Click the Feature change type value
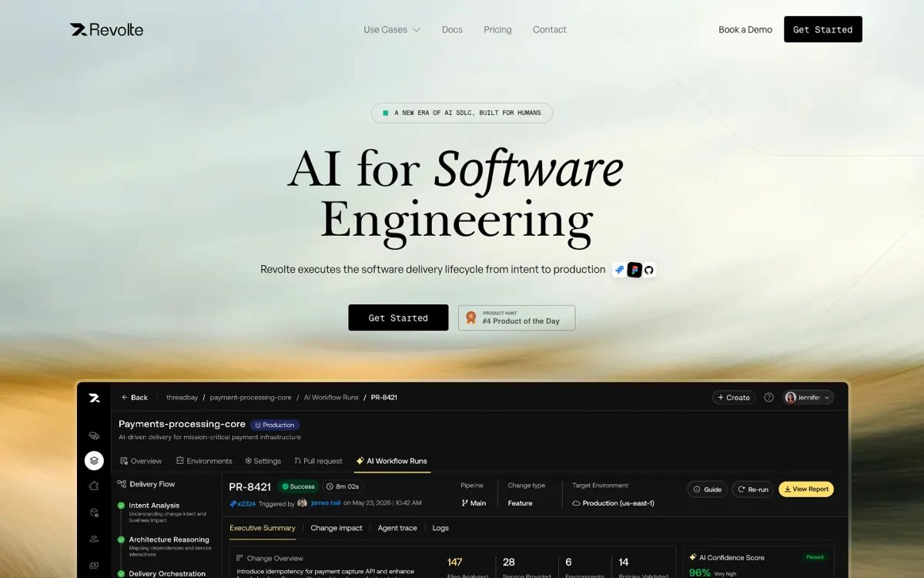Viewport: 924px width, 578px height. (520, 503)
